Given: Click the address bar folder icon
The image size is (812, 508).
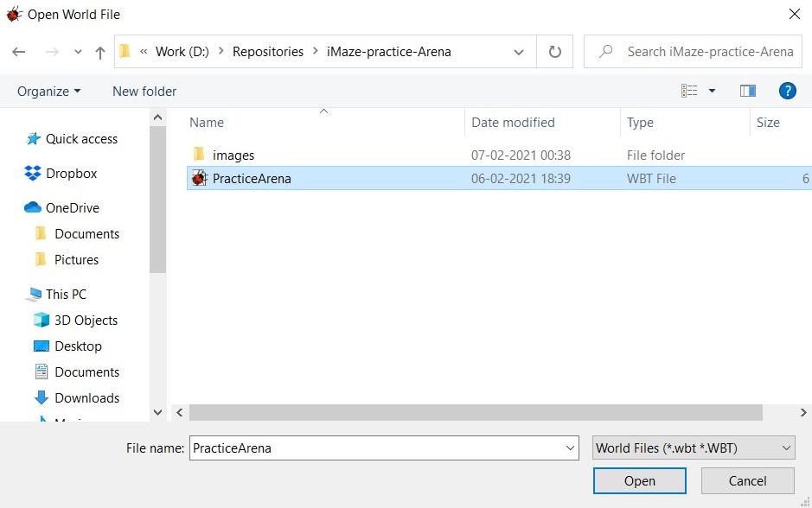Looking at the screenshot, I should (x=125, y=51).
